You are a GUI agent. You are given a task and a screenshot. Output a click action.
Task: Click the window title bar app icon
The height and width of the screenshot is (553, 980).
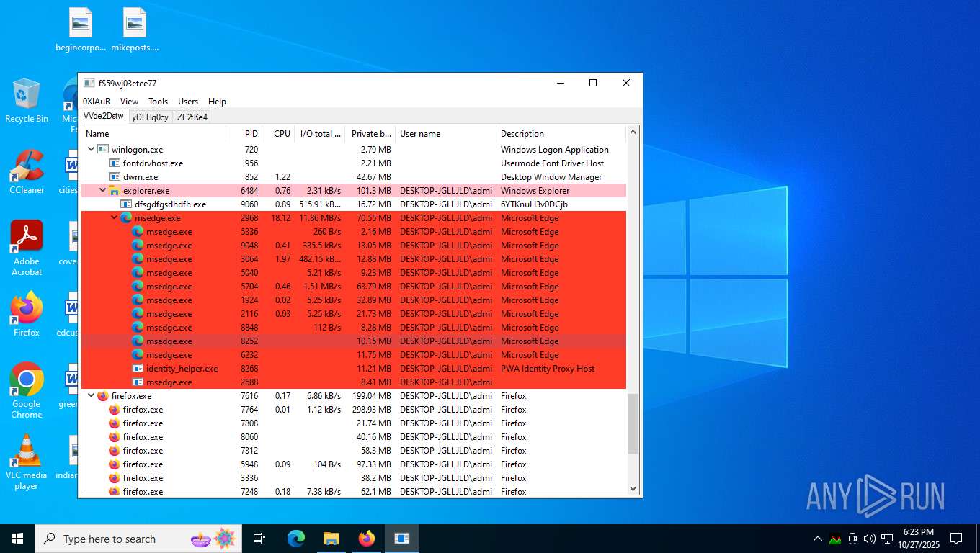click(x=89, y=83)
